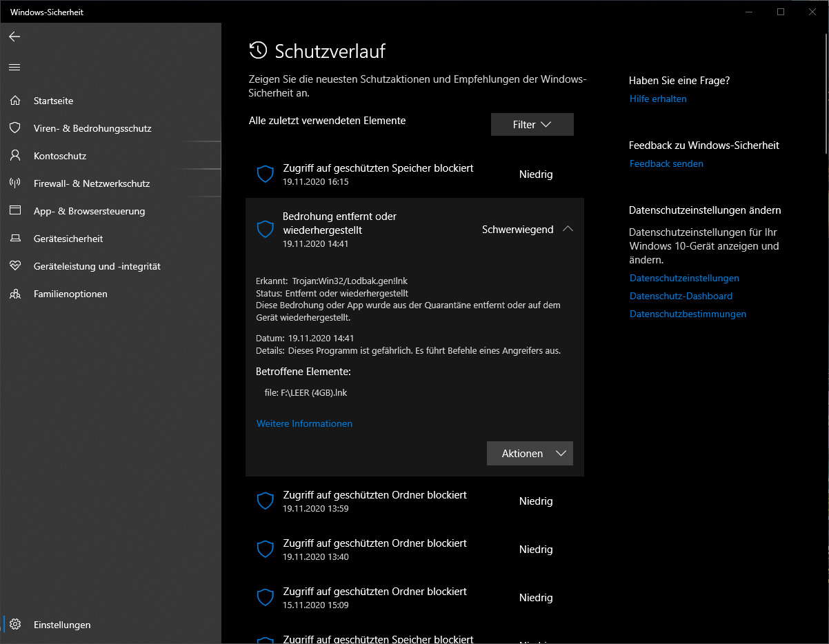Screen dimensions: 829x644
Task: Open Datenschutz-Dashboard link
Action: [x=681, y=296]
